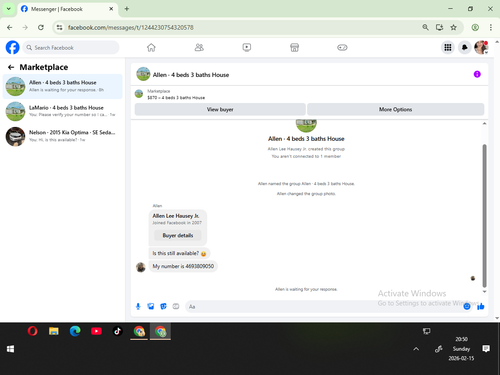
Task: Open Microsoft Edge from the taskbar
Action: click(x=75, y=331)
